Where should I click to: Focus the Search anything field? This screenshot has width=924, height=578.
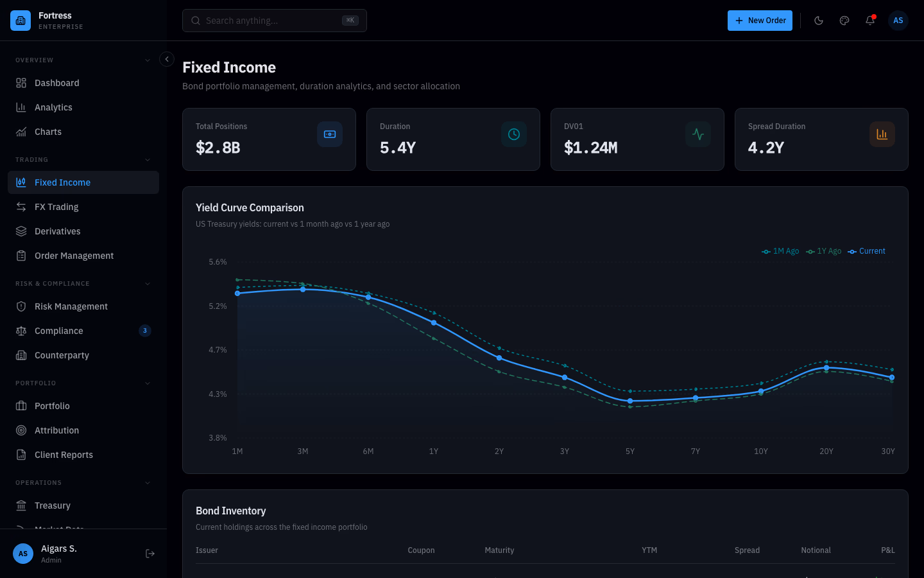pyautogui.click(x=275, y=21)
